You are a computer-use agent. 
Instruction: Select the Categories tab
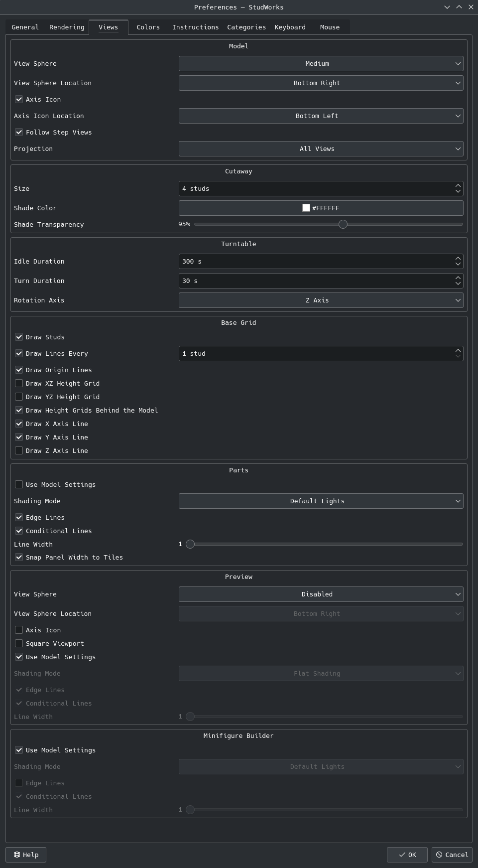coord(246,27)
